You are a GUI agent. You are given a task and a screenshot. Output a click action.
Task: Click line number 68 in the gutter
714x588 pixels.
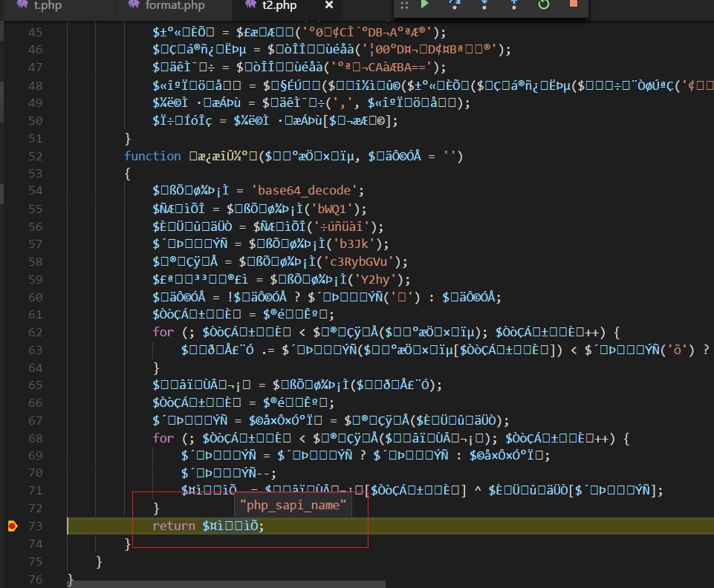(35, 439)
